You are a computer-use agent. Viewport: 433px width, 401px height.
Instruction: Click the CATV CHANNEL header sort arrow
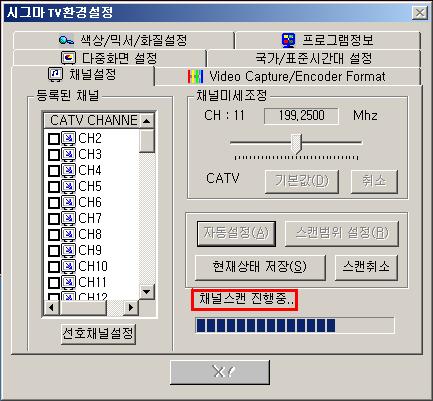pos(146,121)
